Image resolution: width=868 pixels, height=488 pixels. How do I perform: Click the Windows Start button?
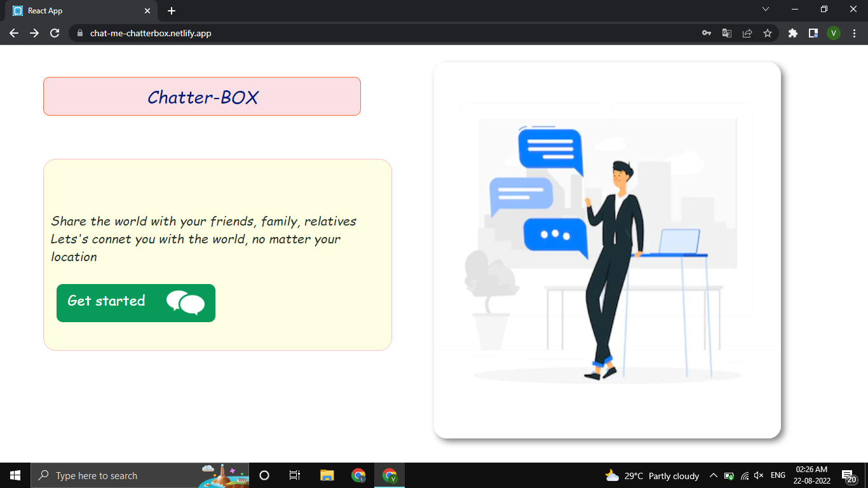coord(15,475)
